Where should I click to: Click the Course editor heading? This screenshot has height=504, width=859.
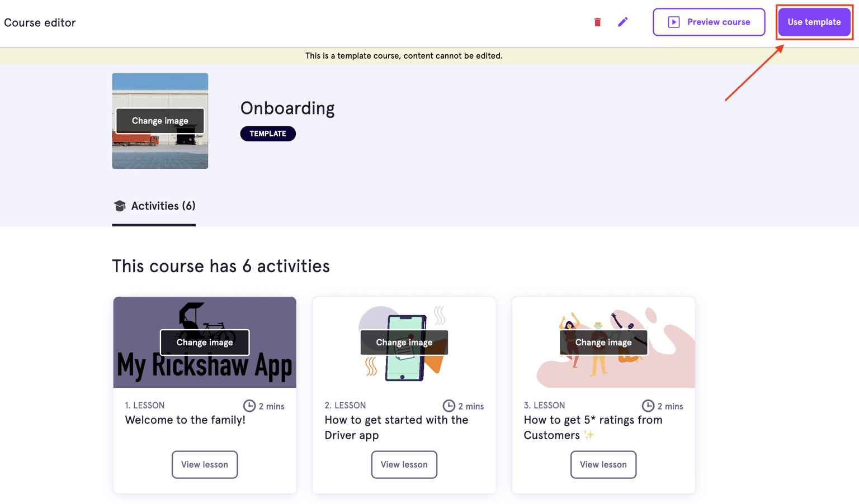pyautogui.click(x=40, y=23)
